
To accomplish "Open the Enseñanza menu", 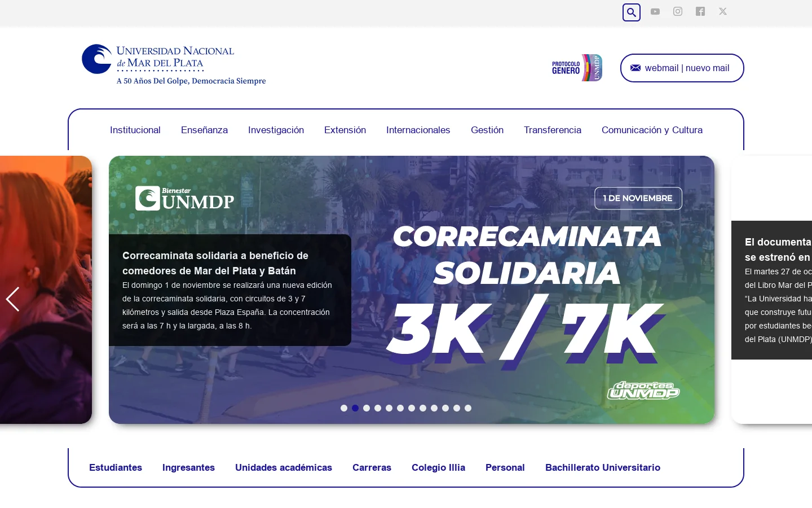I will (x=204, y=130).
